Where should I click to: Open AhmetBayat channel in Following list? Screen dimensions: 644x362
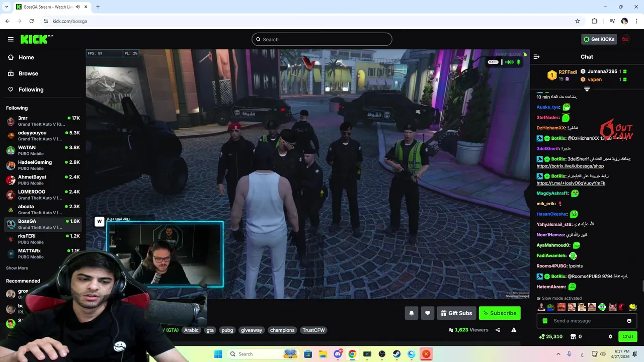coord(43,180)
